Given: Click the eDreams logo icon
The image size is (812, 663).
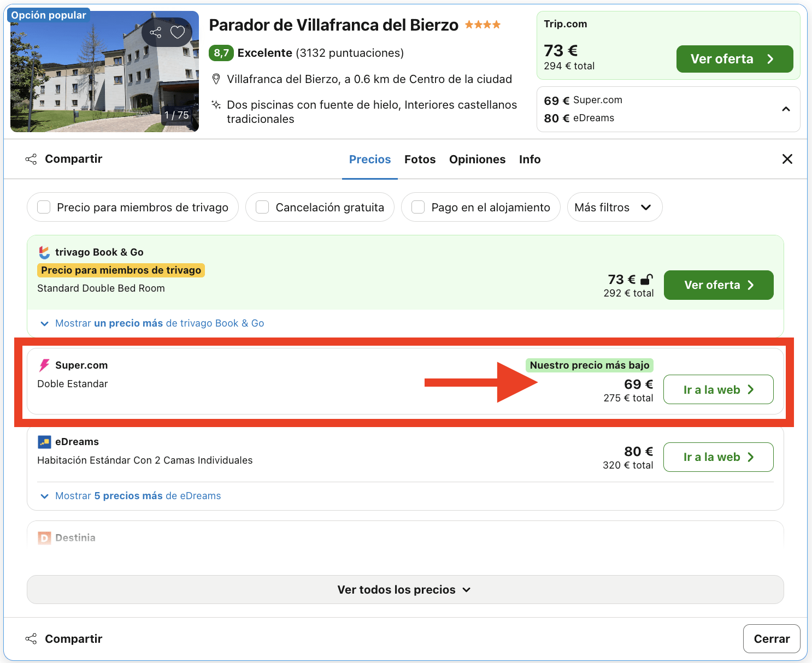Looking at the screenshot, I should coord(44,441).
